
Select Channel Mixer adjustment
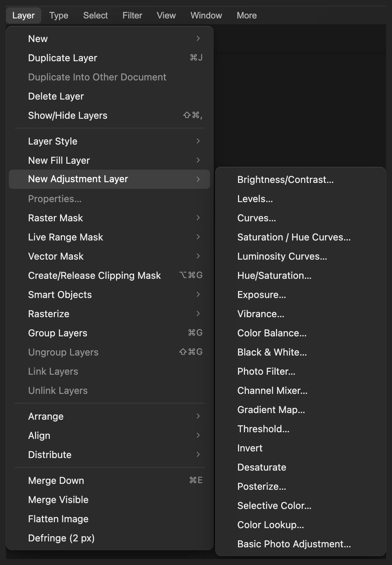(x=300, y=391)
